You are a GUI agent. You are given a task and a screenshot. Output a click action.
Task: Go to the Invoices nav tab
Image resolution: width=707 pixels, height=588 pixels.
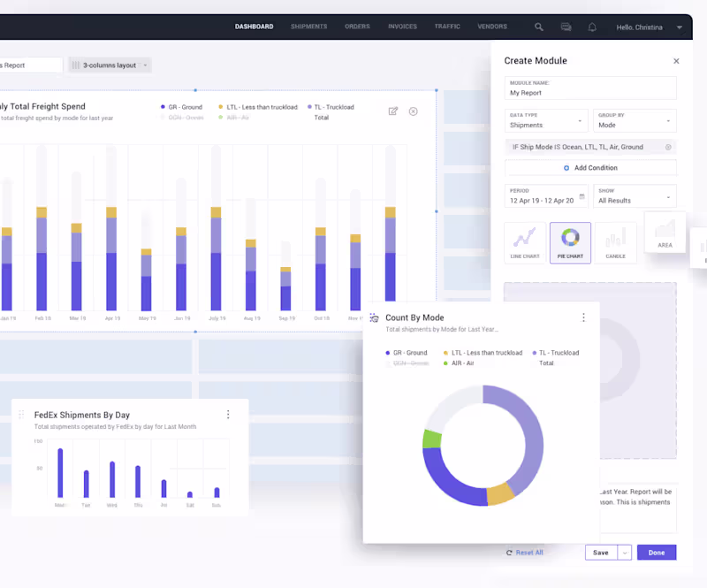(x=403, y=27)
